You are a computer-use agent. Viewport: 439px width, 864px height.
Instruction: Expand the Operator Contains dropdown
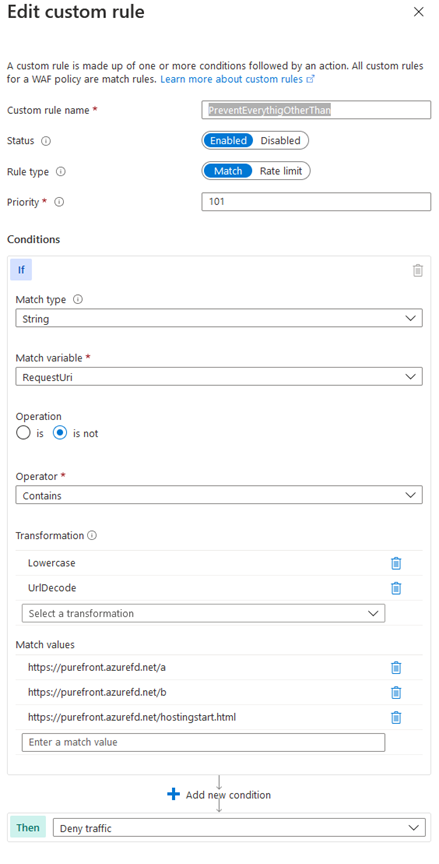coord(219,495)
